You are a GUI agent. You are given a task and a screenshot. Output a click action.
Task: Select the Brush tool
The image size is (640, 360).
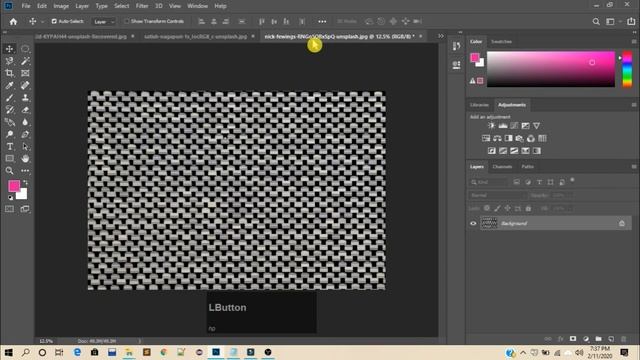pos(9,98)
